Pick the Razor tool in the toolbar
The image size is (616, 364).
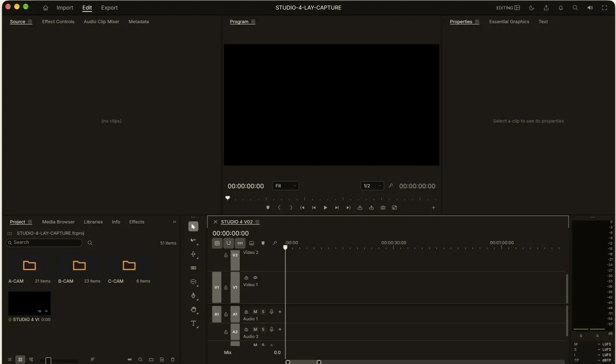193,268
